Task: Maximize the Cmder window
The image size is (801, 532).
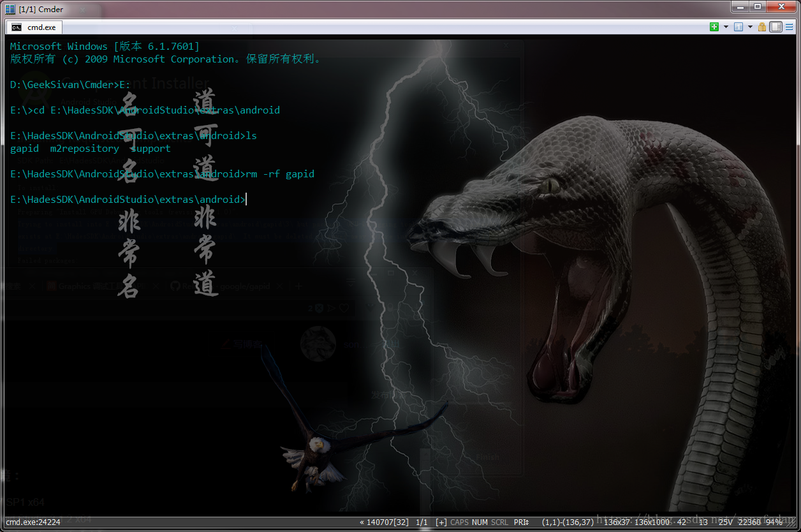Action: (757, 6)
